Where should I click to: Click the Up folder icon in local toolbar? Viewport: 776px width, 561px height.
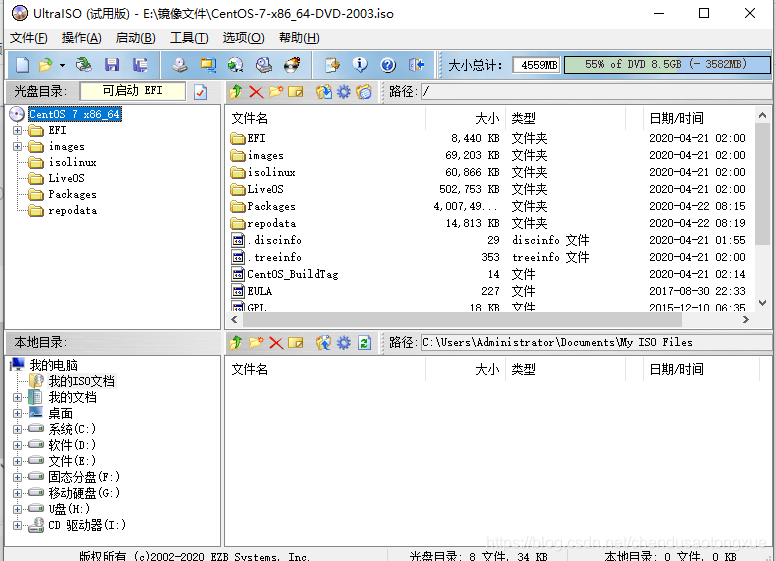236,343
